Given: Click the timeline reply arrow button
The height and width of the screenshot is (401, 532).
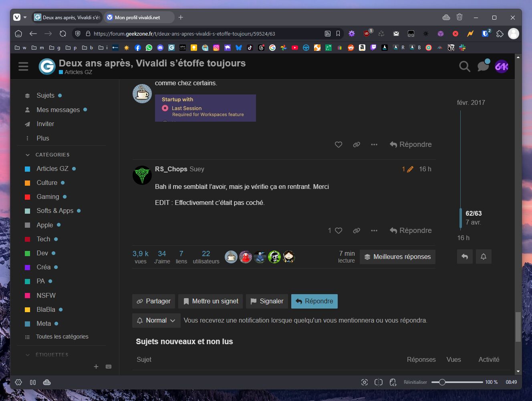Looking at the screenshot, I should click(465, 257).
